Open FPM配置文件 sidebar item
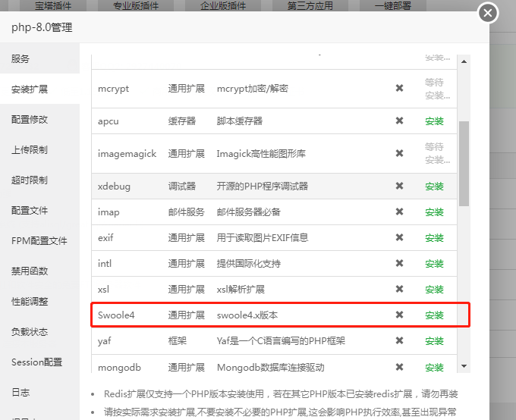This screenshot has height=420, width=516. click(39, 241)
